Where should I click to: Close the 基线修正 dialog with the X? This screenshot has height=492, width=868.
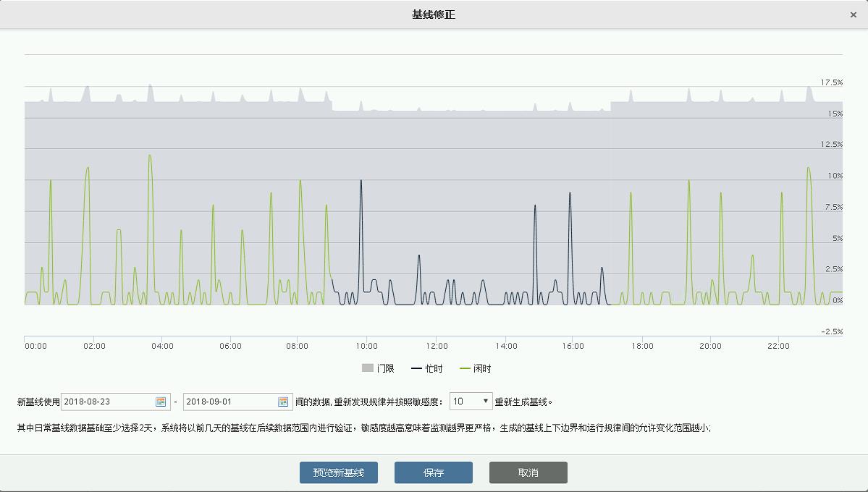coord(853,14)
